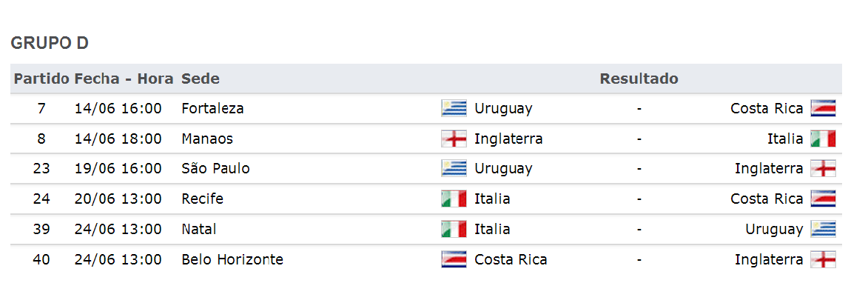Select the Sede column header
Image resolution: width=868 pixels, height=303 pixels.
tap(201, 79)
